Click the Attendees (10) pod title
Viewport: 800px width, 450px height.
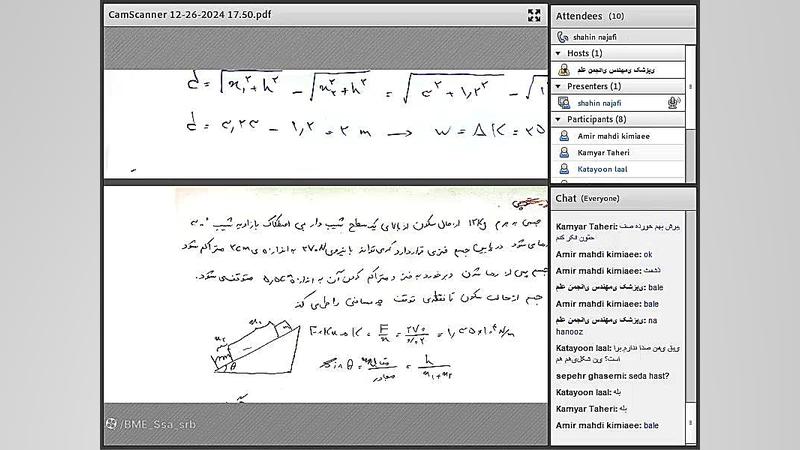[590, 16]
